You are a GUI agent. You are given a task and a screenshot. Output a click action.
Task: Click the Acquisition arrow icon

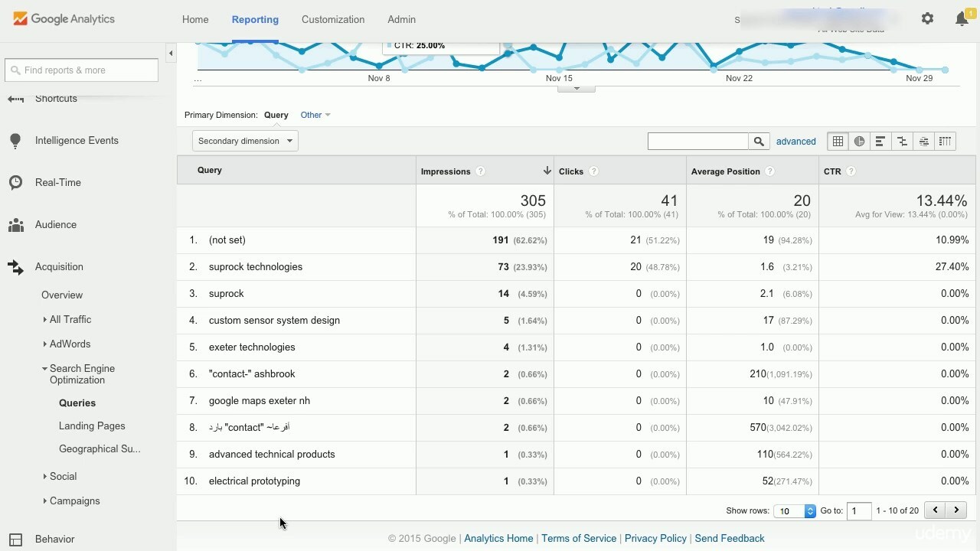pyautogui.click(x=15, y=267)
